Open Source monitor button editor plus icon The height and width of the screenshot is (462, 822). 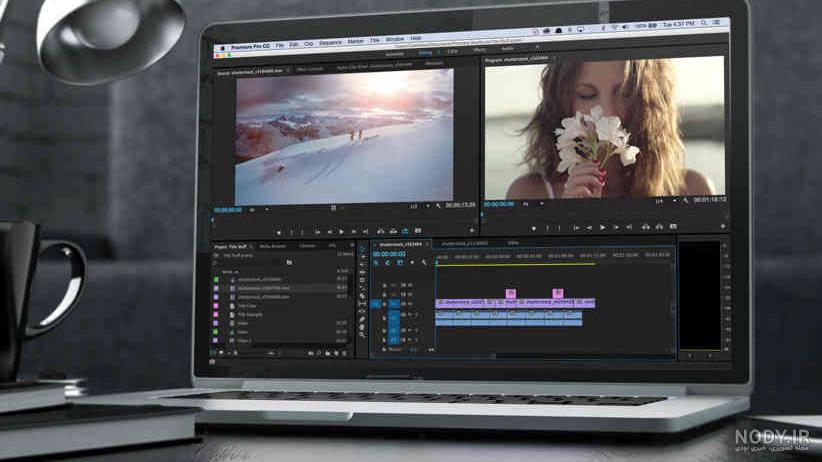pos(472,230)
